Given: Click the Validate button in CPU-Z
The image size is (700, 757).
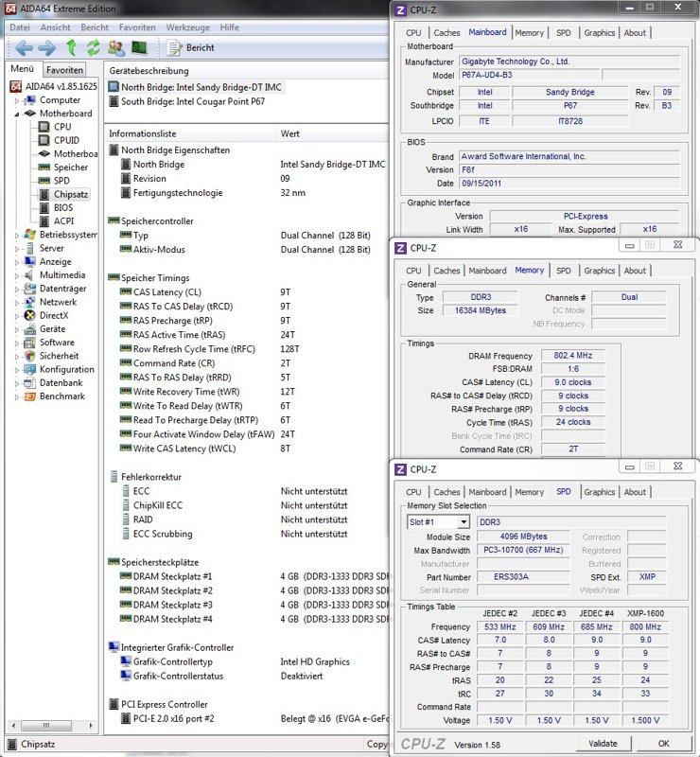Looking at the screenshot, I should click(603, 744).
